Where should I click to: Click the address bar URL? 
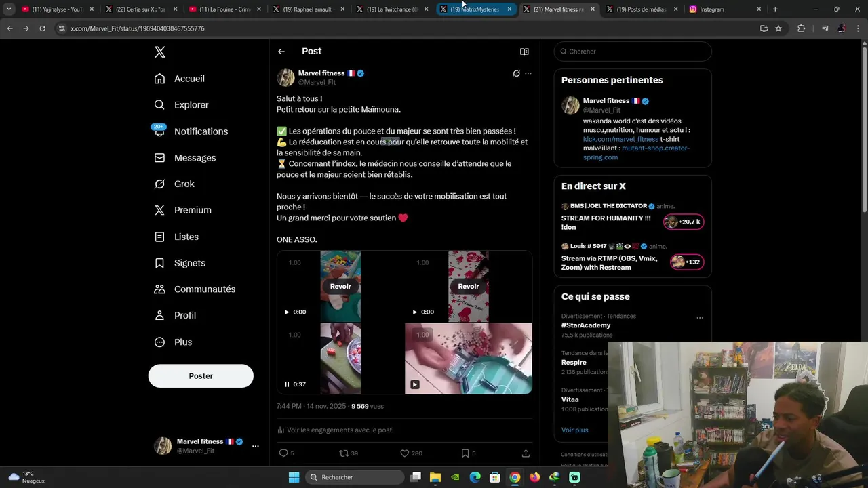pos(138,28)
